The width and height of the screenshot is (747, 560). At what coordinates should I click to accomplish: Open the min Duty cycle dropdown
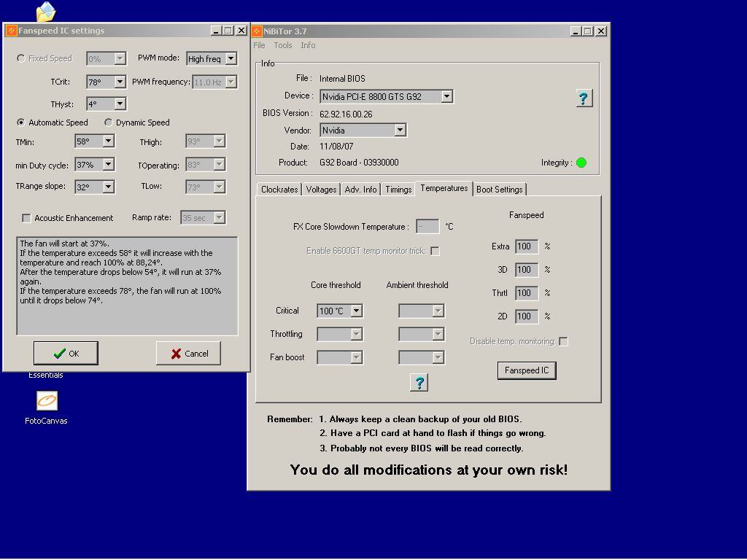[x=109, y=164]
